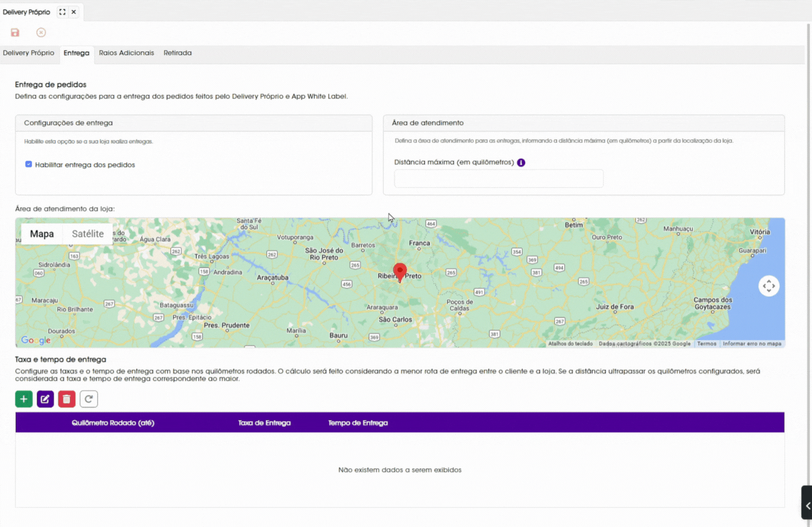The height and width of the screenshot is (527, 812).
Task: Click the Campos dos Goytacazes map label
Action: tap(713, 303)
